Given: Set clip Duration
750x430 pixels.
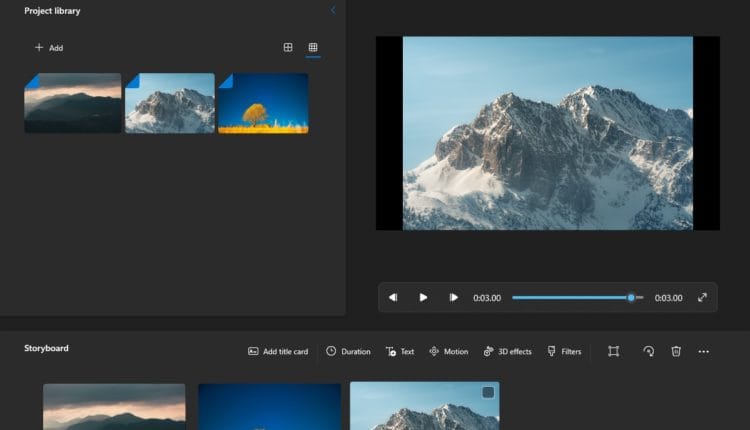Looking at the screenshot, I should pos(348,352).
